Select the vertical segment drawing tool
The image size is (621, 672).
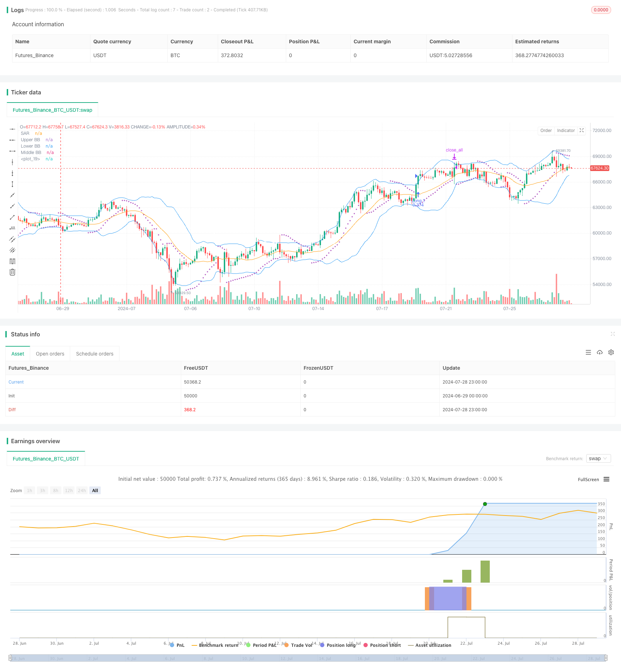coord(12,184)
